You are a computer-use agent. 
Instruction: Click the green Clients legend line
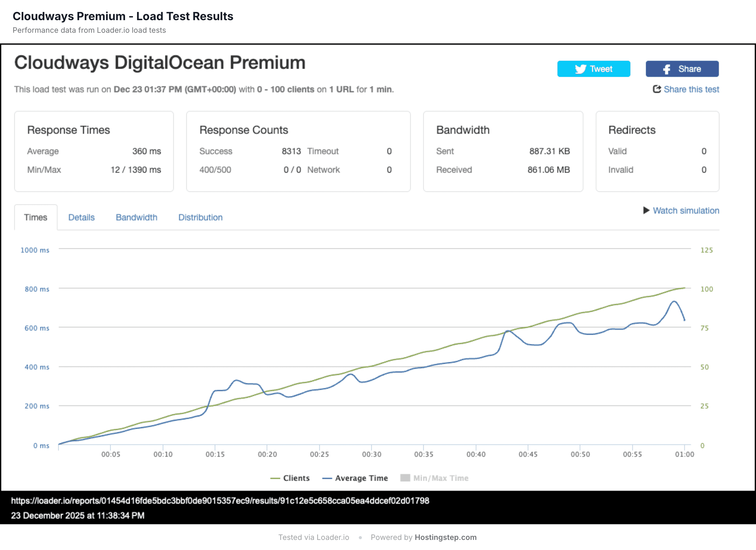[x=275, y=478]
